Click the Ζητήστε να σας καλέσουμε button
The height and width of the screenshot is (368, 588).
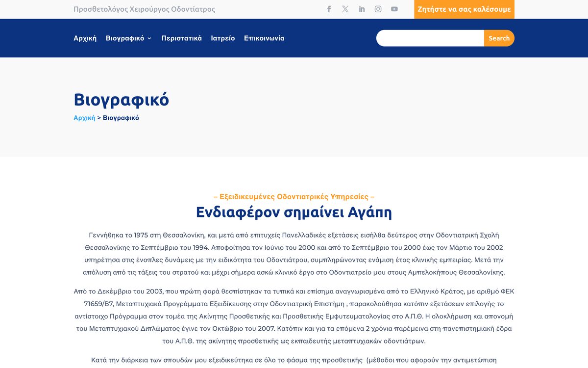point(464,9)
